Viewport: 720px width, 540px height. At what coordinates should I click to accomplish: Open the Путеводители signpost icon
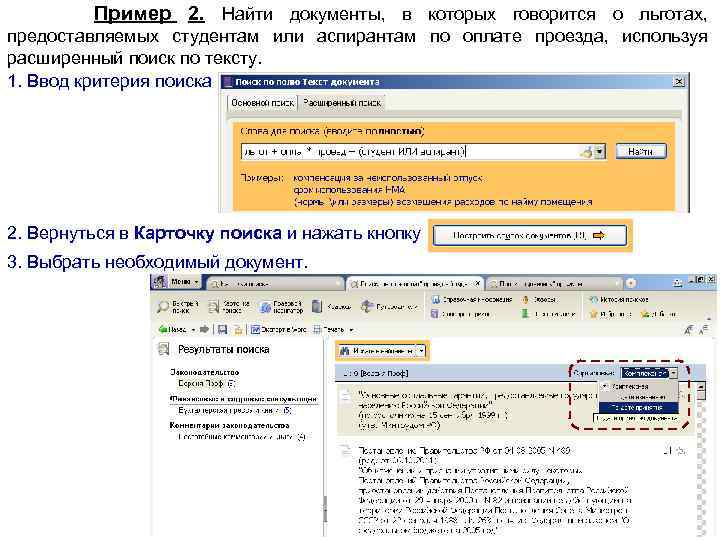click(x=367, y=306)
